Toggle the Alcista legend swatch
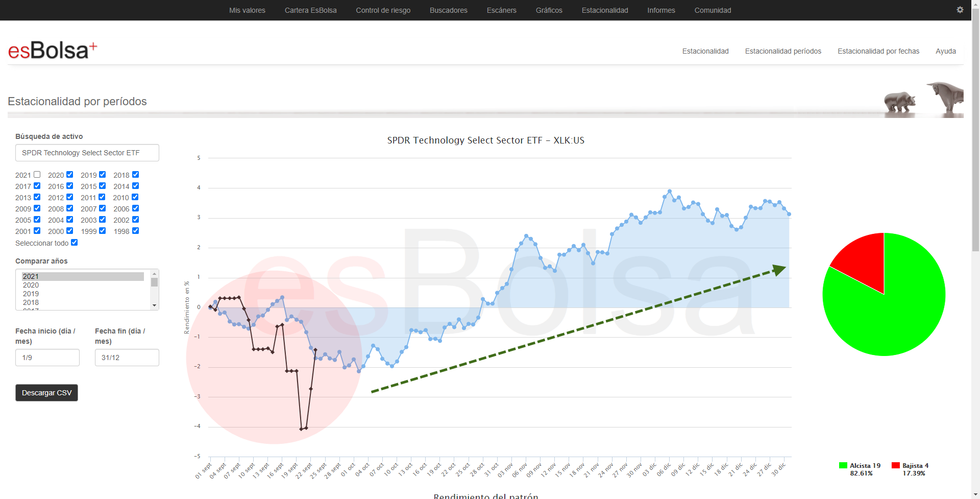The image size is (980, 499). (843, 465)
